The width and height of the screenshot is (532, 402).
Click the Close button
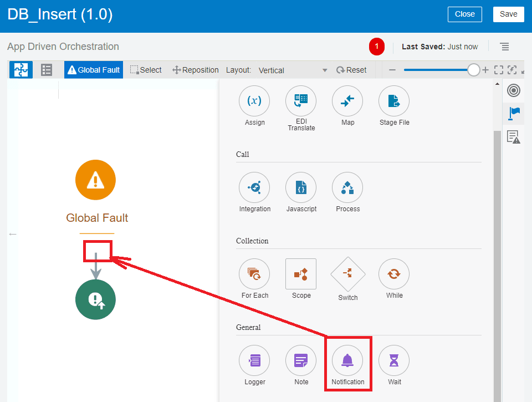click(464, 14)
